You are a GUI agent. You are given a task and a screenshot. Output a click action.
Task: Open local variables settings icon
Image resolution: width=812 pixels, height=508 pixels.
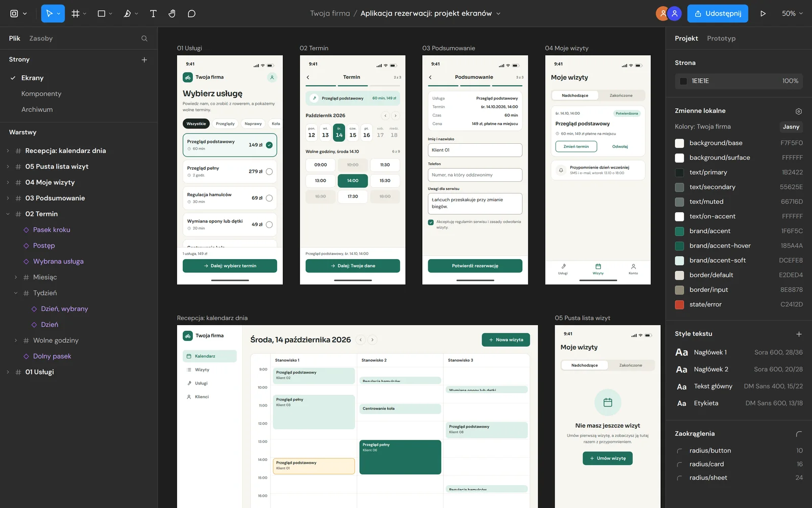(799, 111)
